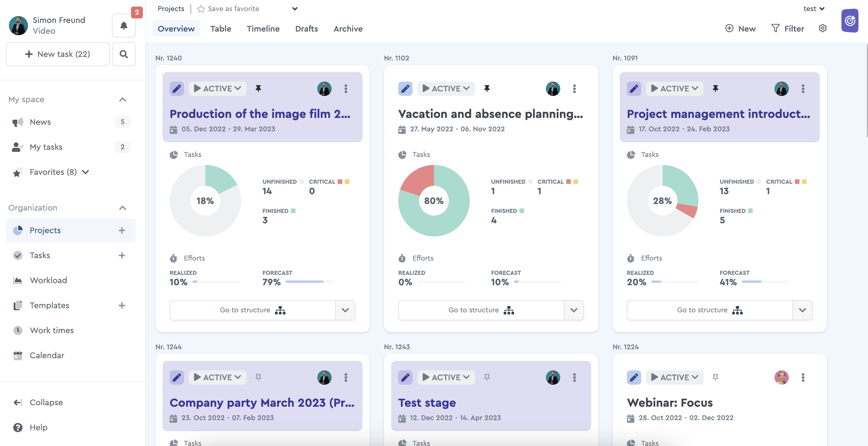This screenshot has height=446, width=868.
Task: Unpin the Project management introduction project
Action: [715, 89]
